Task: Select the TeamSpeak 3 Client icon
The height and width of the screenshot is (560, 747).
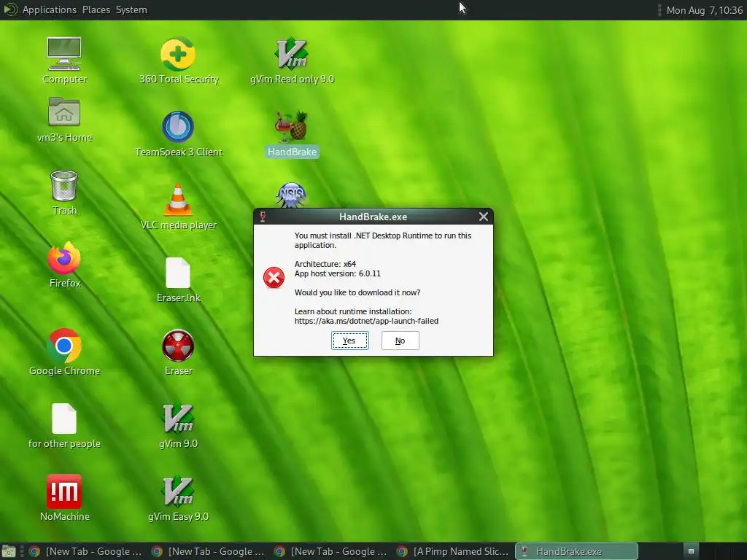Action: point(178,127)
